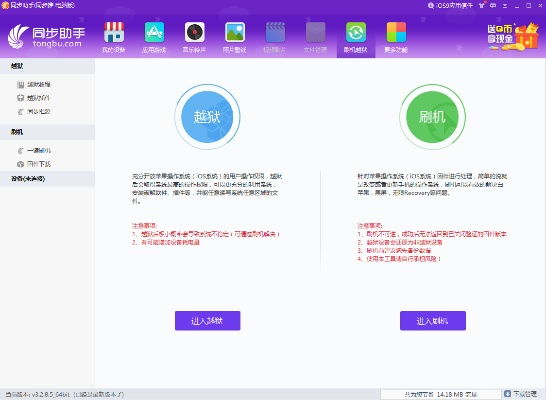Open the jailbreak tutorial sidebar item
This screenshot has width=546, height=400.
(x=34, y=84)
